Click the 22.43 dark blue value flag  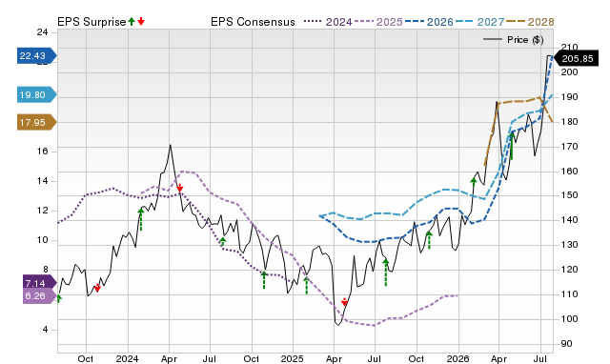pyautogui.click(x=37, y=56)
